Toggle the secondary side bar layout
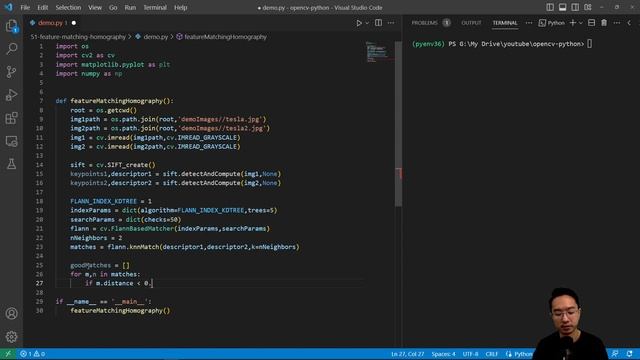 [575, 7]
